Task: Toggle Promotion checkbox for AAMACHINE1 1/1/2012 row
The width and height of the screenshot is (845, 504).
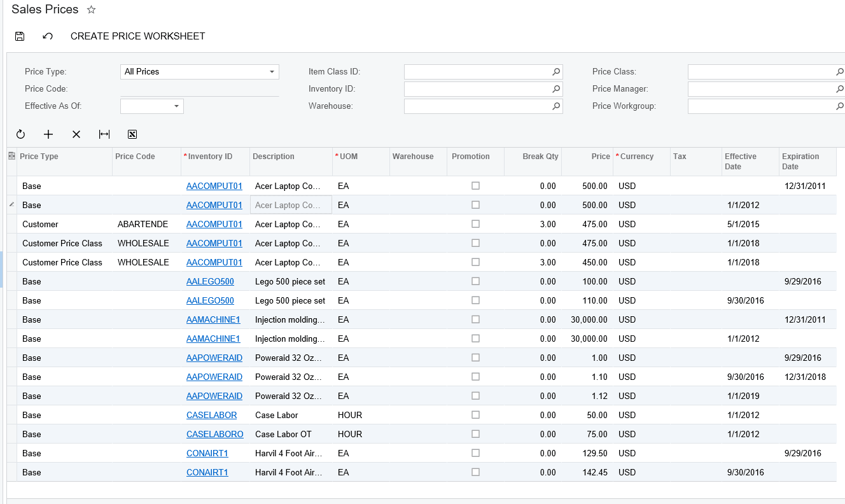Action: pos(475,339)
